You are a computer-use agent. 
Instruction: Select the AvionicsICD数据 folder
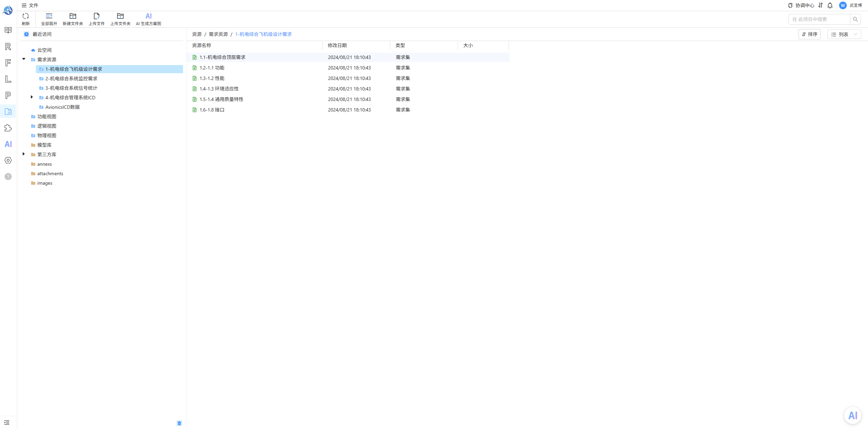pyautogui.click(x=62, y=107)
